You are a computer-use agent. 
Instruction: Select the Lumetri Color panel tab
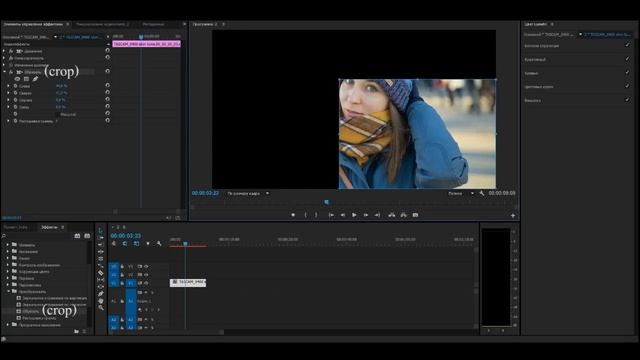pos(535,24)
